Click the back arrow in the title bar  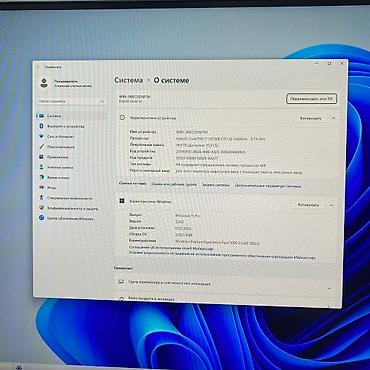[39, 67]
